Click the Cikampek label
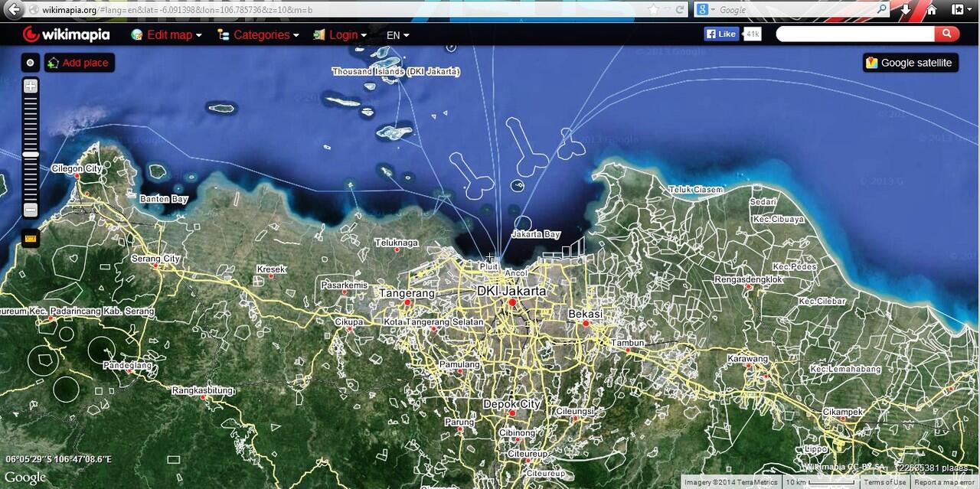Viewport: 980px width, 489px height. [x=843, y=412]
